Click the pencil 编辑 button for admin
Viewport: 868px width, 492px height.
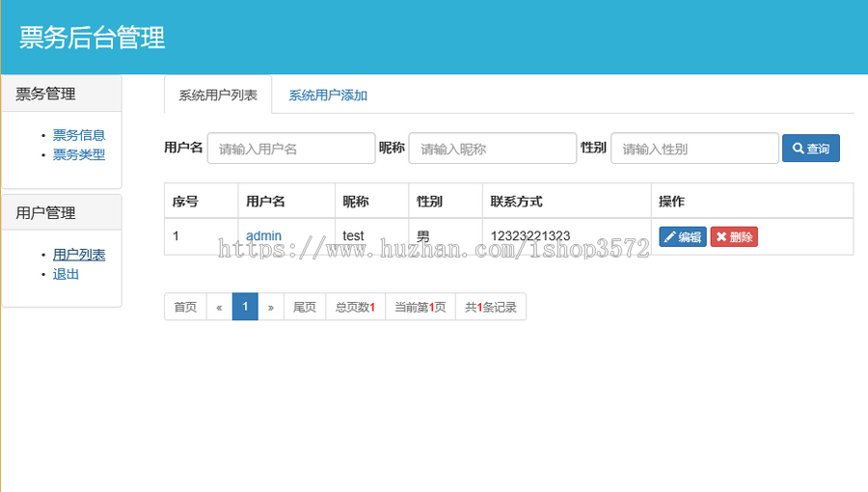click(683, 237)
